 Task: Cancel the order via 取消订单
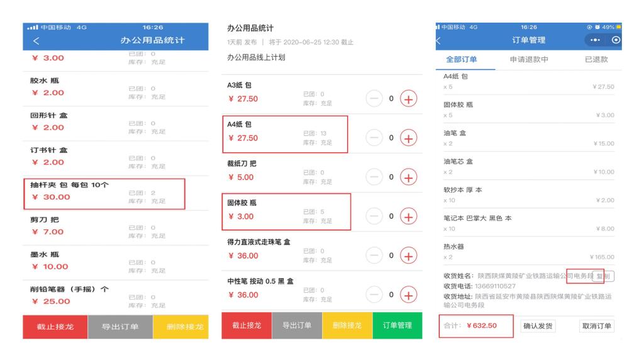(596, 325)
